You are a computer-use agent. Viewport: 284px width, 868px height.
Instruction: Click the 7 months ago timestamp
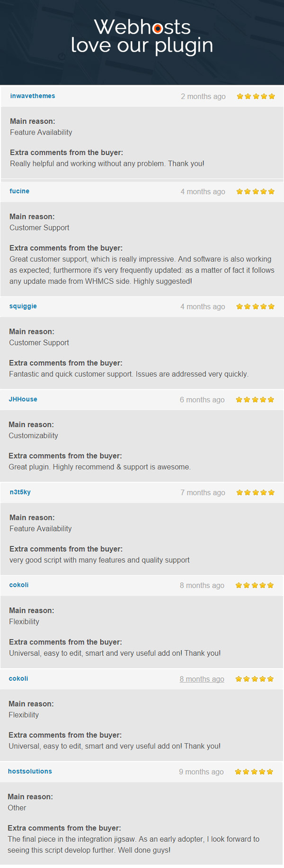pos(203,493)
